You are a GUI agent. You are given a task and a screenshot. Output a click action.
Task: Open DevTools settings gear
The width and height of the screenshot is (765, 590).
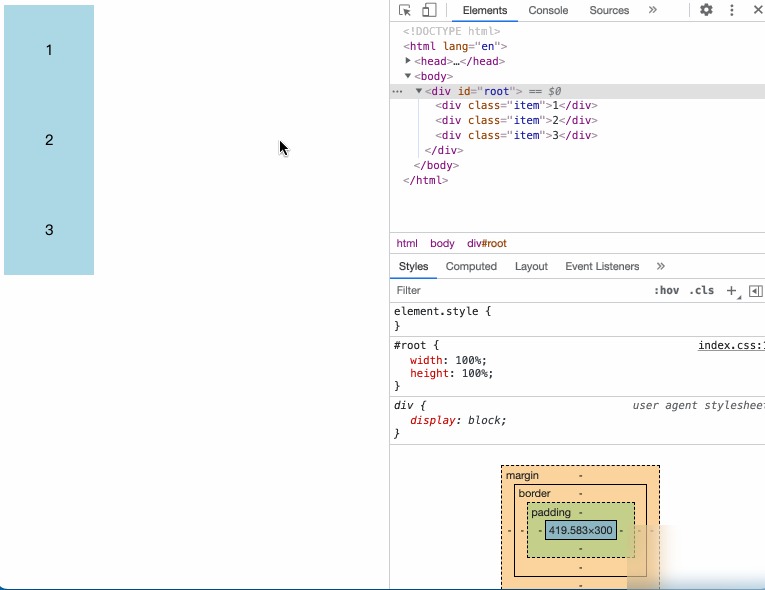click(x=706, y=10)
